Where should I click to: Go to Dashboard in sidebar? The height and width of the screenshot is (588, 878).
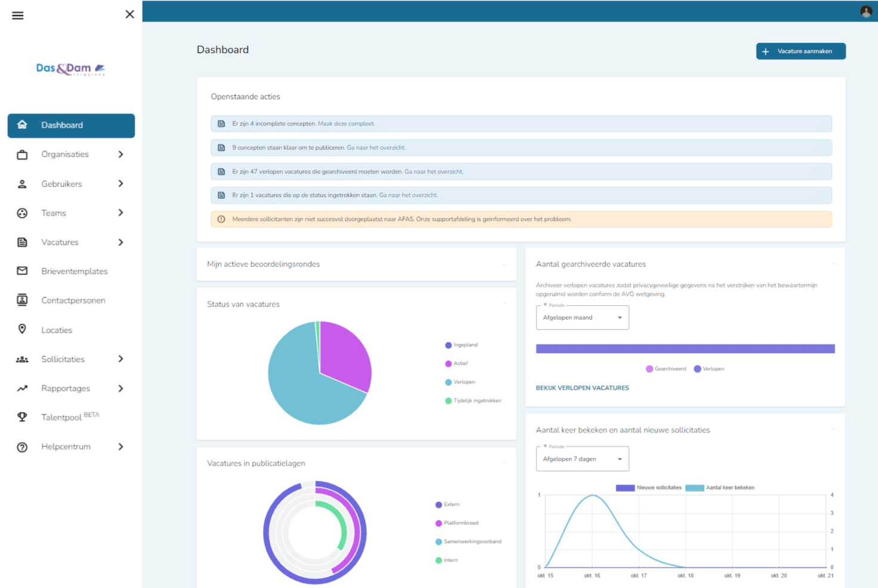click(x=71, y=125)
